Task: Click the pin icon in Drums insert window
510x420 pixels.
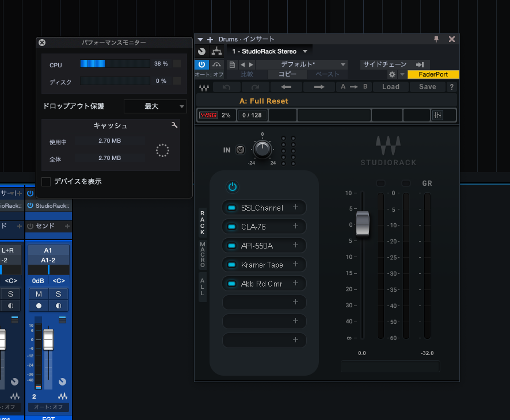Action: (436, 39)
